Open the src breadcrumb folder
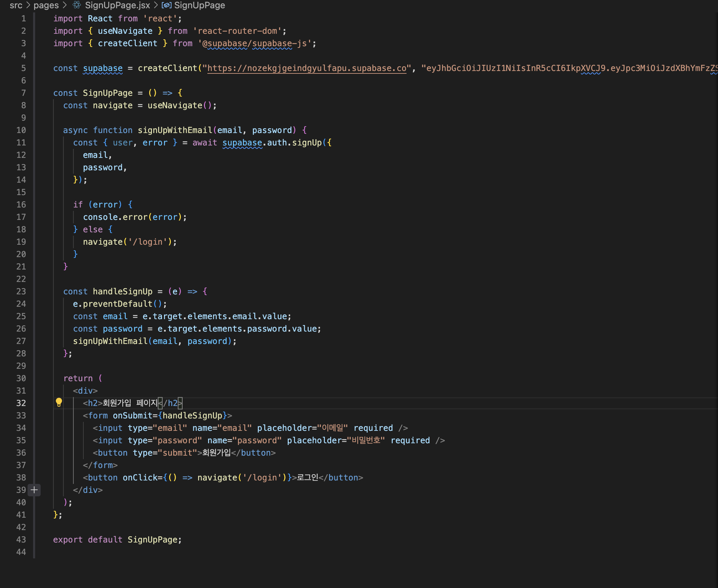Screen dimensions: 718x588 coord(16,5)
